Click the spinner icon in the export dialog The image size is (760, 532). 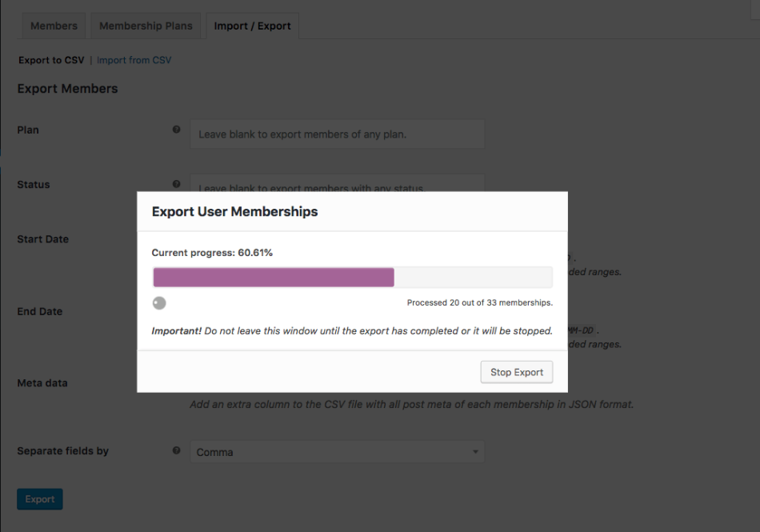pyautogui.click(x=159, y=303)
